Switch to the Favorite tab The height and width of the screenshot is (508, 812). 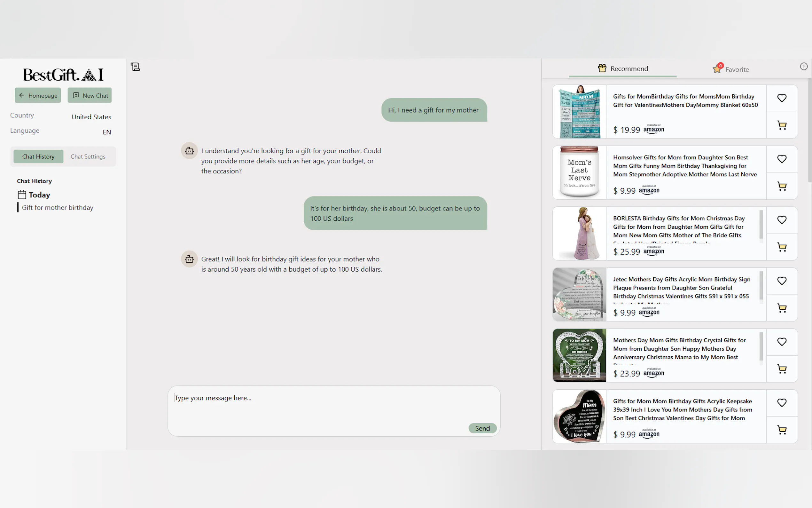point(731,69)
